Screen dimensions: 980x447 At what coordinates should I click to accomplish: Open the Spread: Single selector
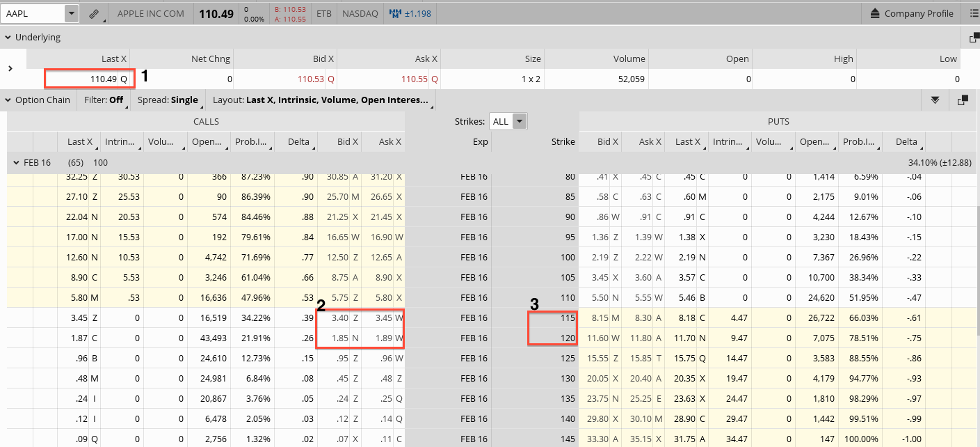tap(168, 100)
